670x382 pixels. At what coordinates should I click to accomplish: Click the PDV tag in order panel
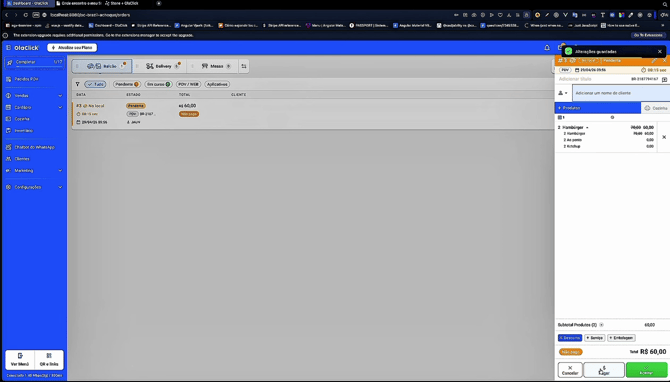coord(565,70)
